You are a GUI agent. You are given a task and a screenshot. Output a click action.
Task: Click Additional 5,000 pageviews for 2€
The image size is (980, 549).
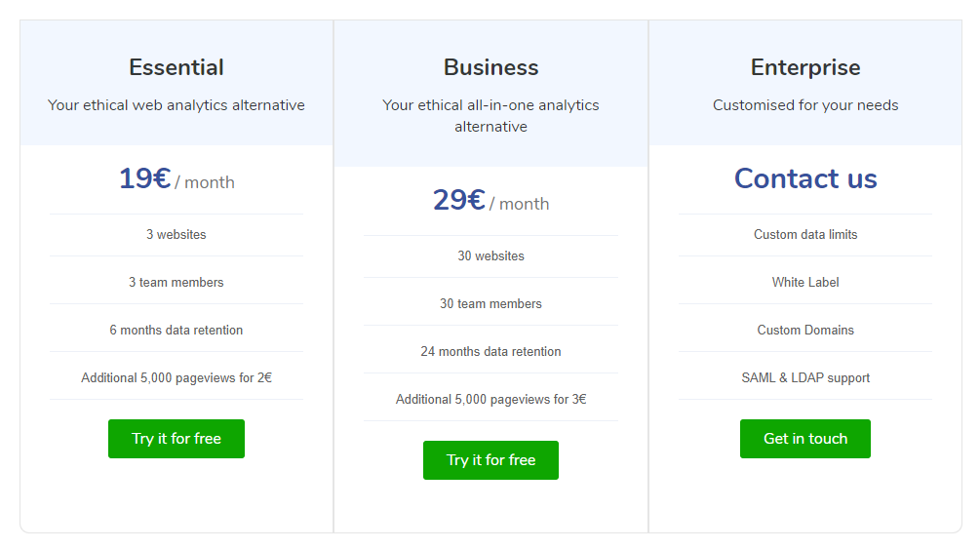point(176,377)
